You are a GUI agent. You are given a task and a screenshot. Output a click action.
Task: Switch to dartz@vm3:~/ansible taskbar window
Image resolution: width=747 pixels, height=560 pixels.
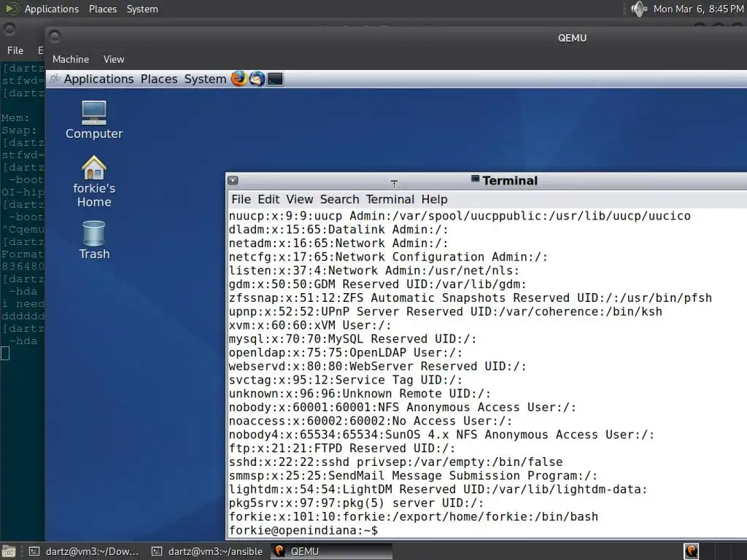click(x=208, y=551)
